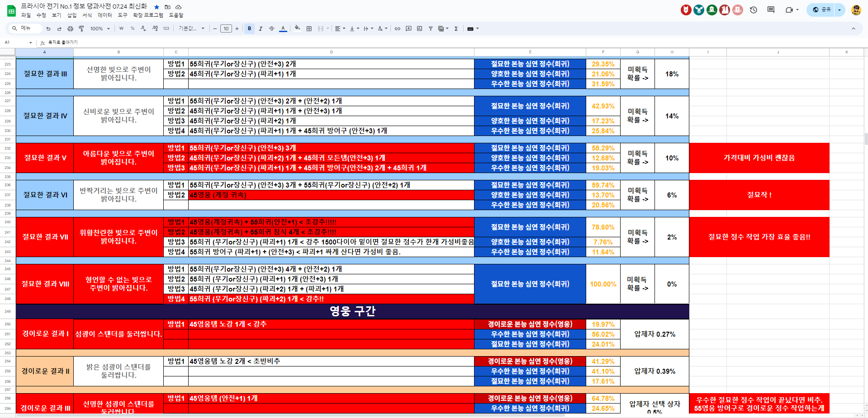This screenshot has height=418, width=868.
Task: Click the insert link icon
Action: (x=397, y=28)
